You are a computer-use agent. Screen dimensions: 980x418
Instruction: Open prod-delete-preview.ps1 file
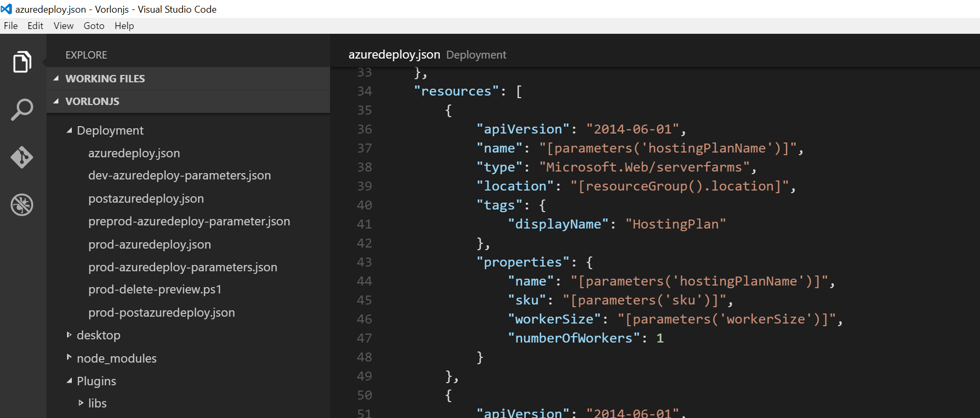click(155, 289)
